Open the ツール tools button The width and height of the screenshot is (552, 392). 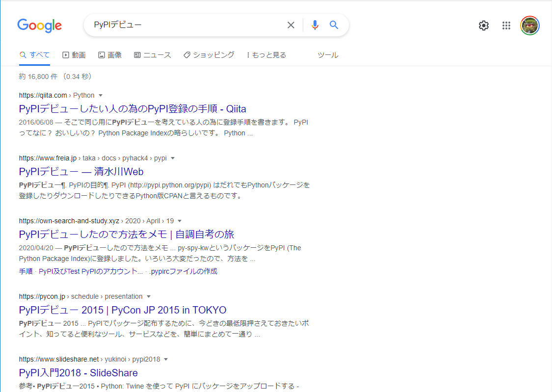click(328, 55)
